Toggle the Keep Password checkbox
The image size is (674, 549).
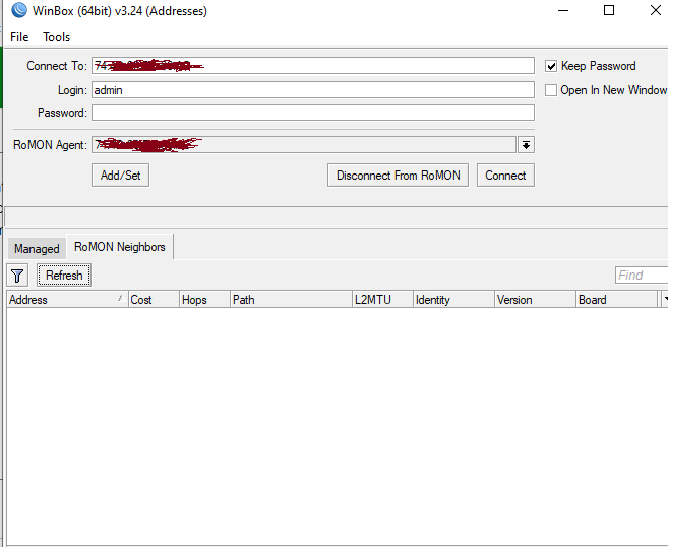tap(551, 66)
